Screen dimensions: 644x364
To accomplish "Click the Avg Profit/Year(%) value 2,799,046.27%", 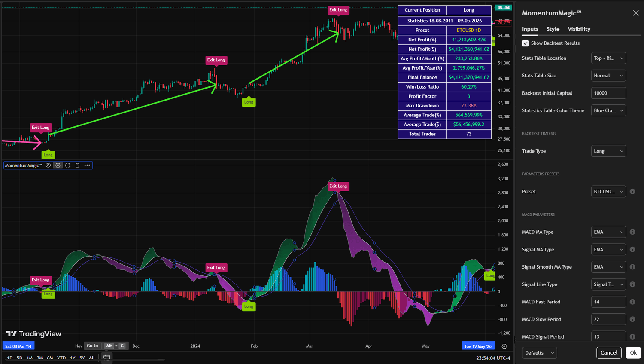I will click(x=469, y=68).
